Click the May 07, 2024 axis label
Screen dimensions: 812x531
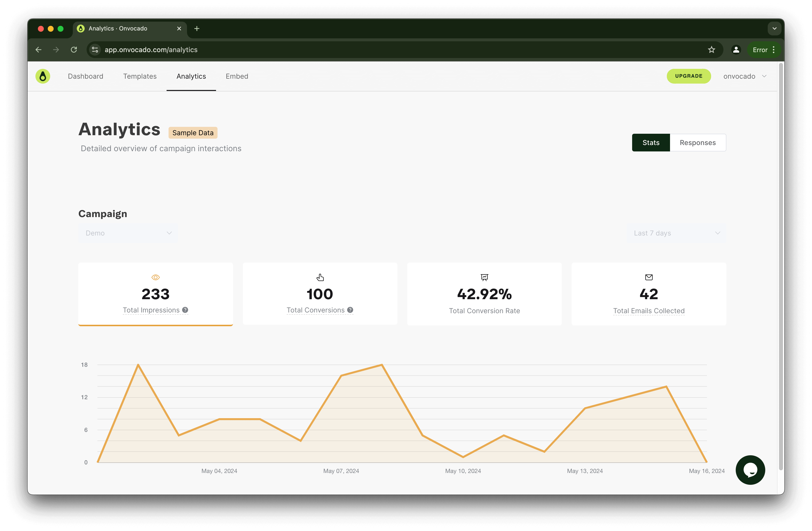point(341,471)
